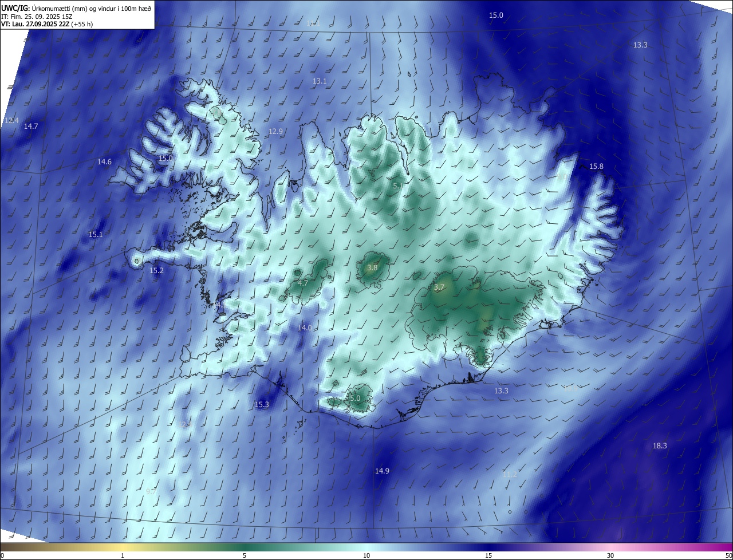Click the 5.0 value label on Mýrdalsjökull
This screenshot has height=560, width=733.
coord(354,399)
